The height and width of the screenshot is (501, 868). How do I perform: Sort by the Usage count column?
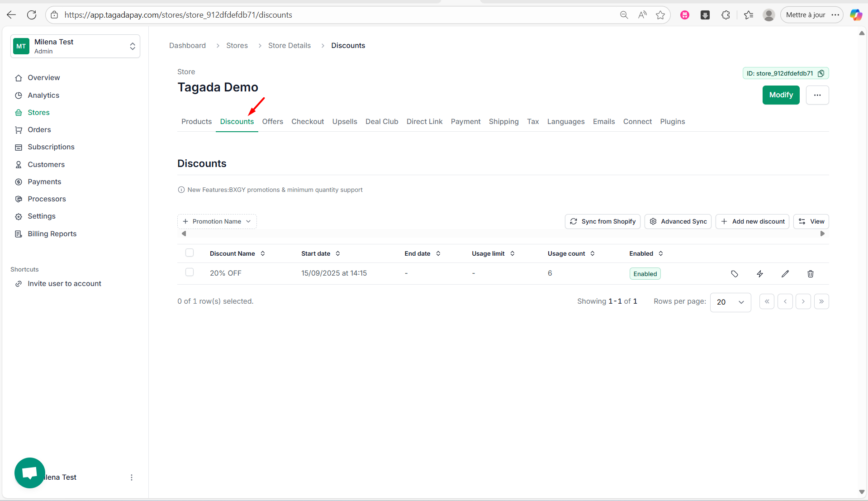(571, 253)
